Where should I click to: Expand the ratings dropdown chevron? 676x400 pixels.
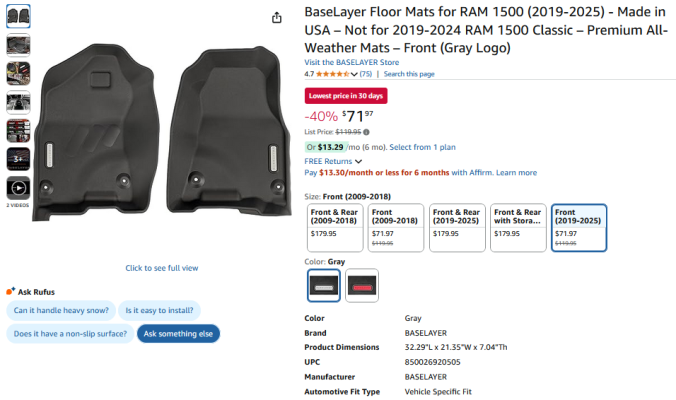(x=354, y=74)
